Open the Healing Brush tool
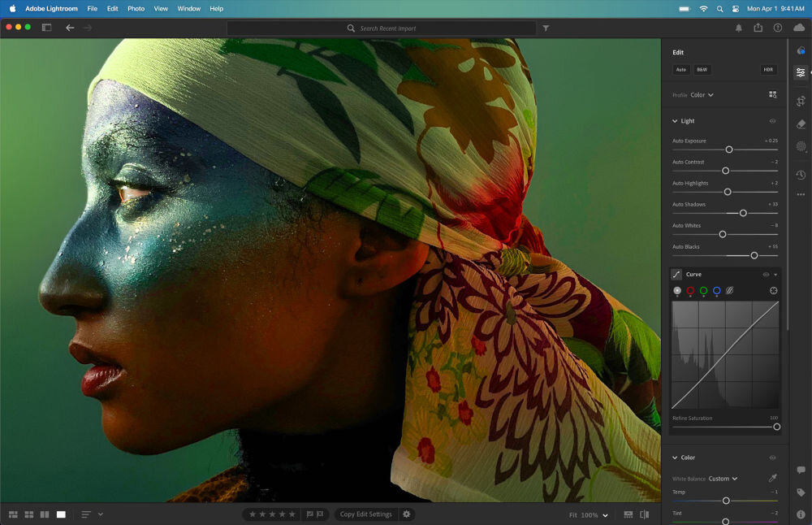Viewport: 812px width, 525px height. 801,123
